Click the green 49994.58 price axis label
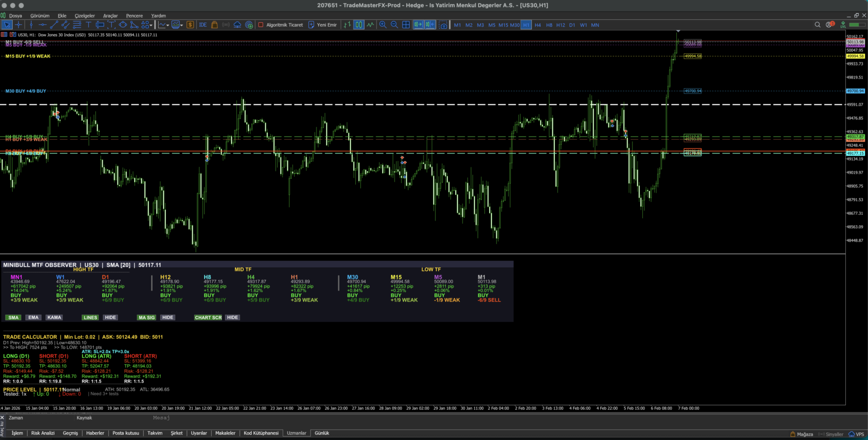 click(855, 56)
